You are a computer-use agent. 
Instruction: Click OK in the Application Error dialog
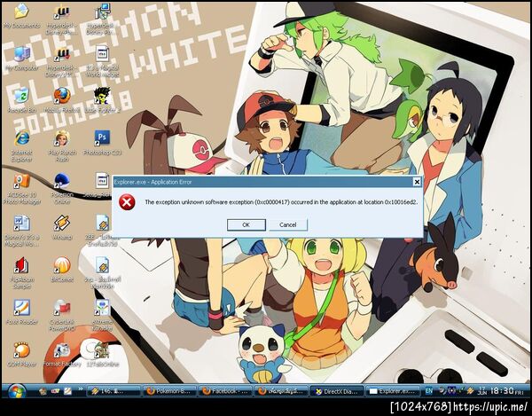click(x=246, y=224)
